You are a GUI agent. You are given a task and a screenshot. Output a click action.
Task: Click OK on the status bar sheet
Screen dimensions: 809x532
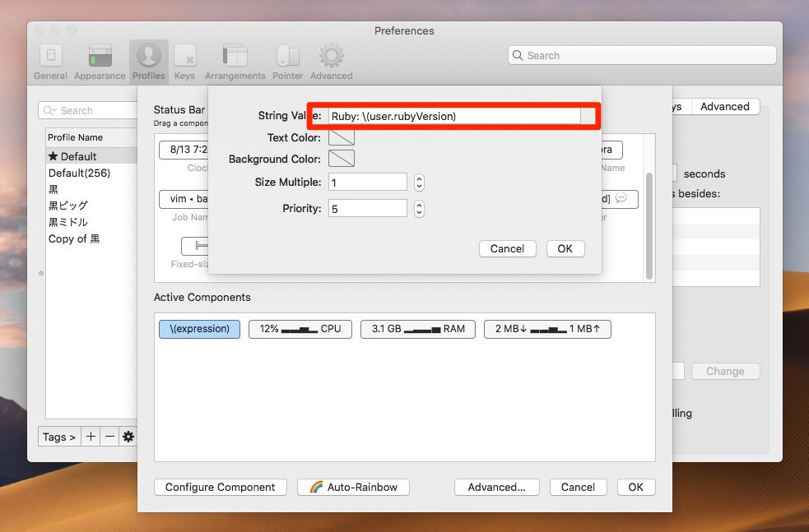point(636,487)
